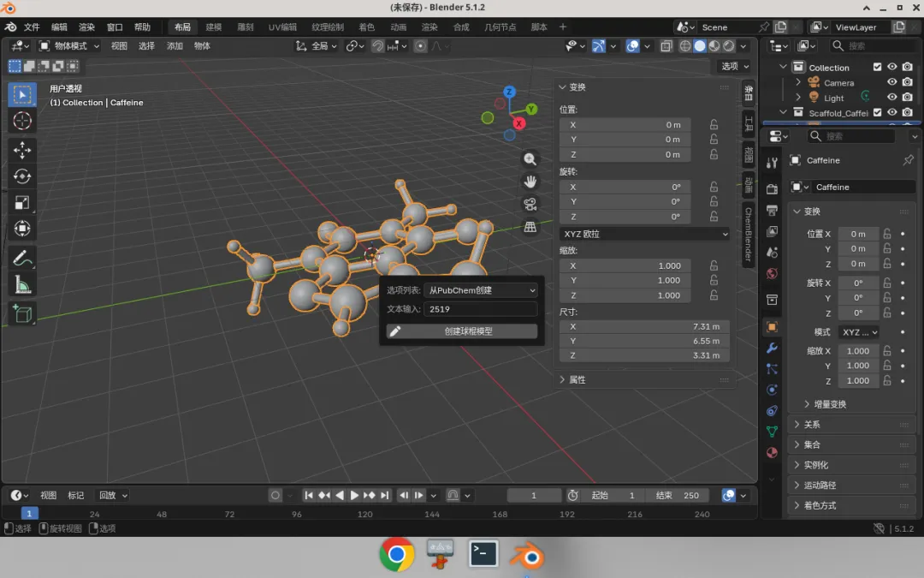This screenshot has width=924, height=578.
Task: Activate the Annotate pencil tool
Action: 22,258
